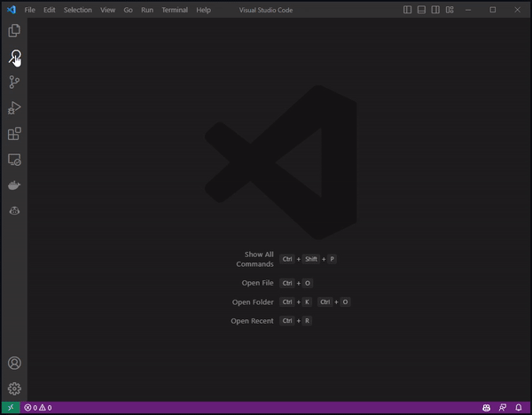
Task: Toggle the secondary side bar layout button
Action: coord(435,10)
